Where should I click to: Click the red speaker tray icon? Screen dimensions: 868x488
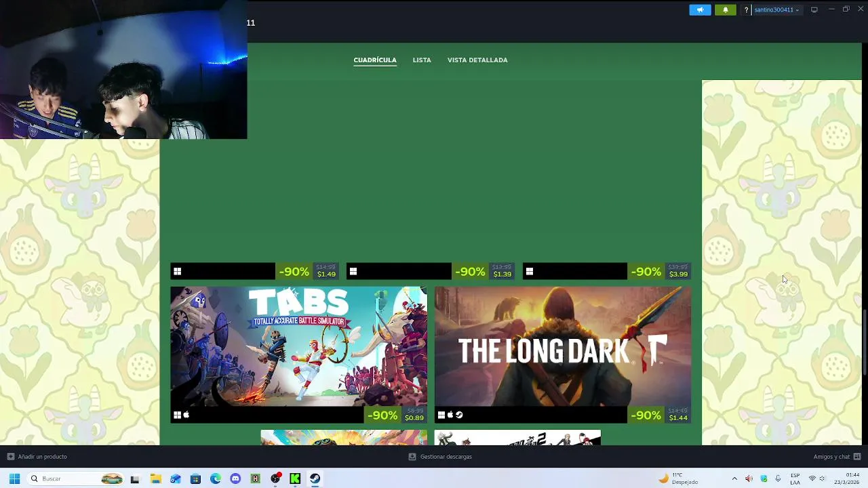(749, 479)
